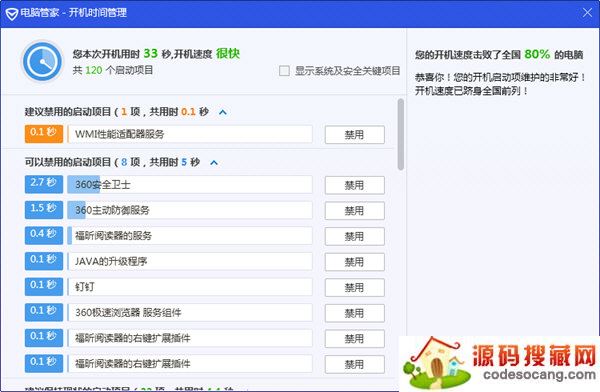This screenshot has height=392, width=600.
Task: Select the 360安全卫士 row
Action: pyautogui.click(x=190, y=185)
